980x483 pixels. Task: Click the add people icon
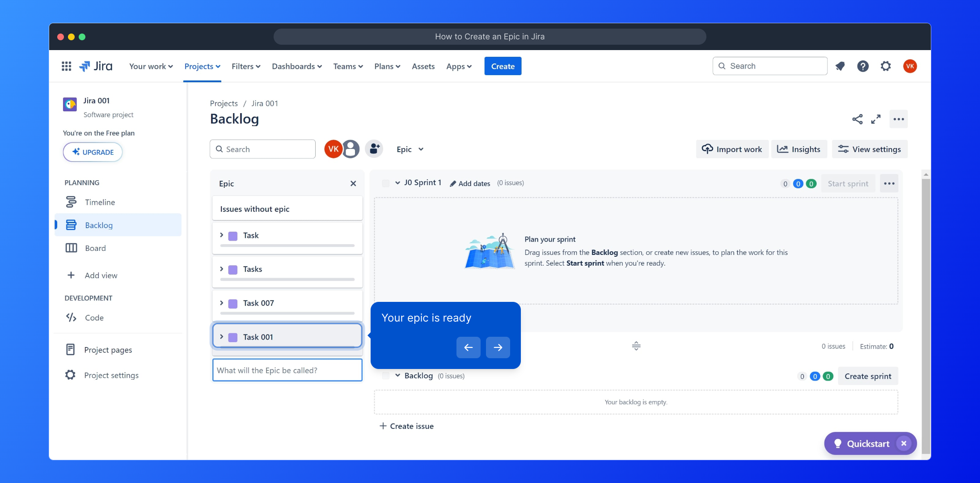pos(374,149)
